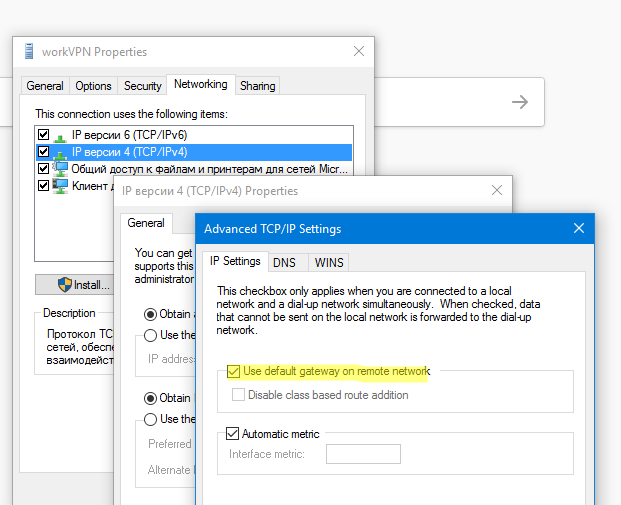Screen dimensions: 621x505
Task: Check Disable class based route addition
Action: [238, 395]
